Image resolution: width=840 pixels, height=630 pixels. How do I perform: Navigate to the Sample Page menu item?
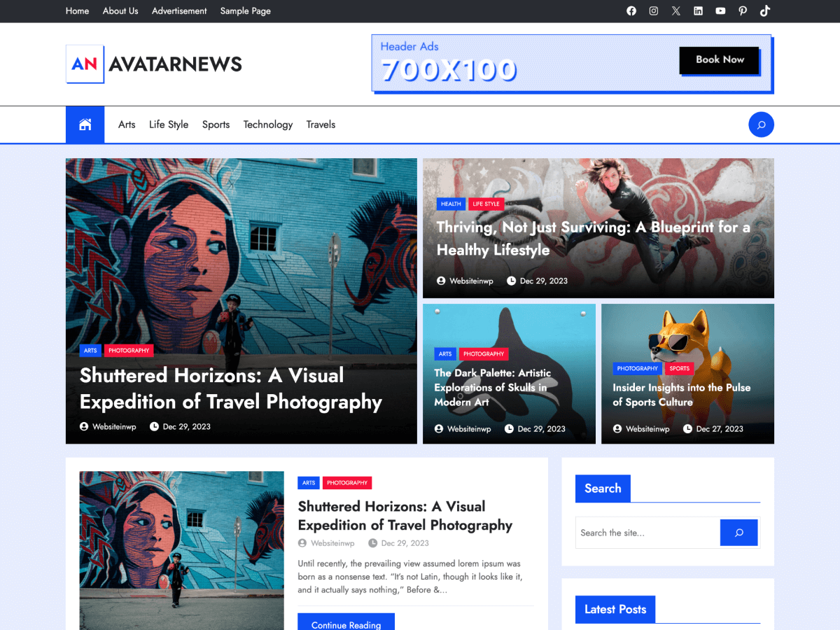pyautogui.click(x=245, y=10)
